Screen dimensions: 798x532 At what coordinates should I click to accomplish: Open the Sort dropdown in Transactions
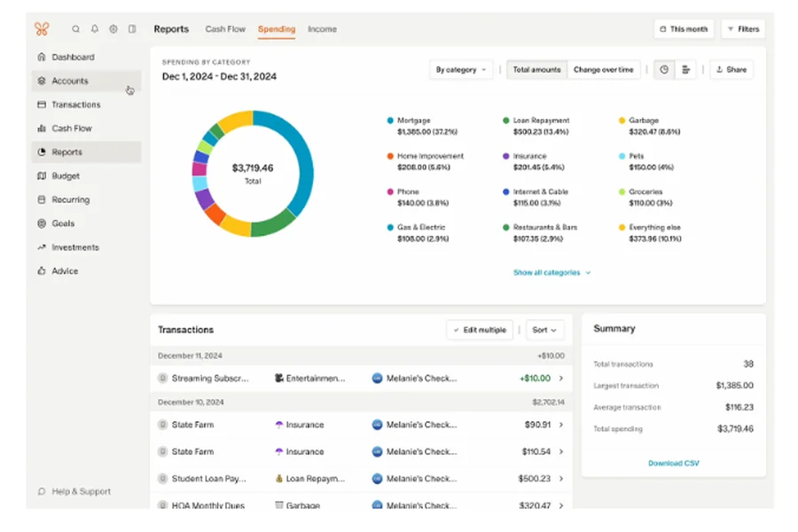[x=544, y=329]
